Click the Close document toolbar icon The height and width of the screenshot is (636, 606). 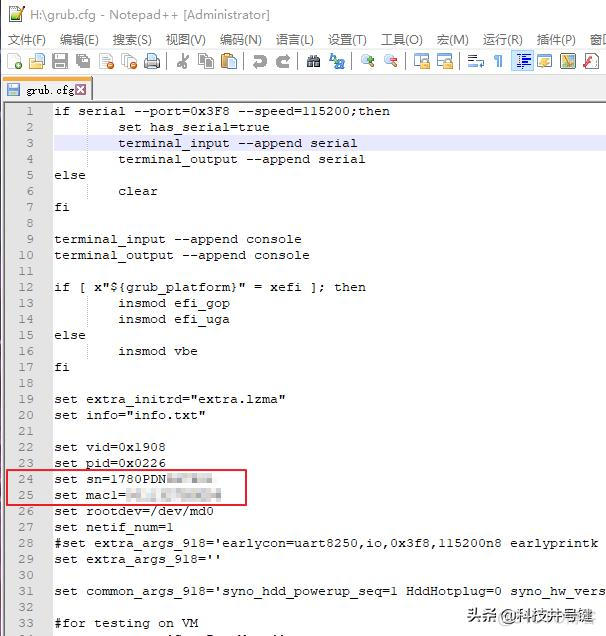point(106,61)
